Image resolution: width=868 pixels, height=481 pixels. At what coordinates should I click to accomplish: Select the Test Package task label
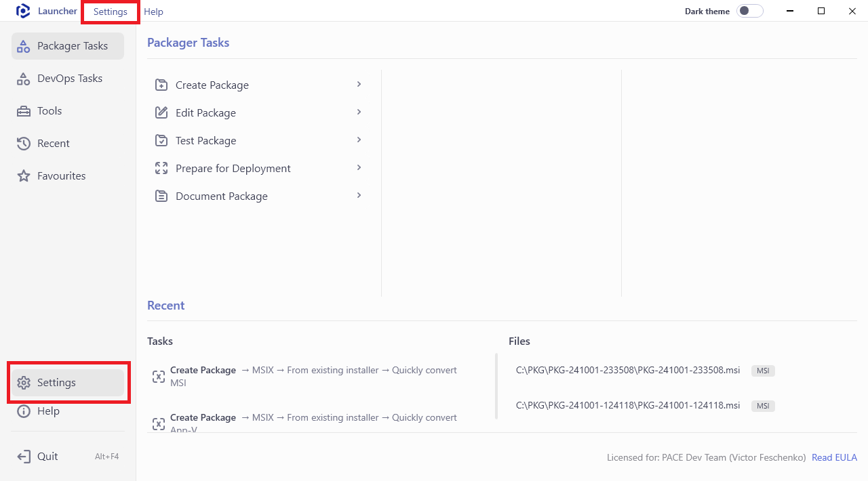point(206,141)
